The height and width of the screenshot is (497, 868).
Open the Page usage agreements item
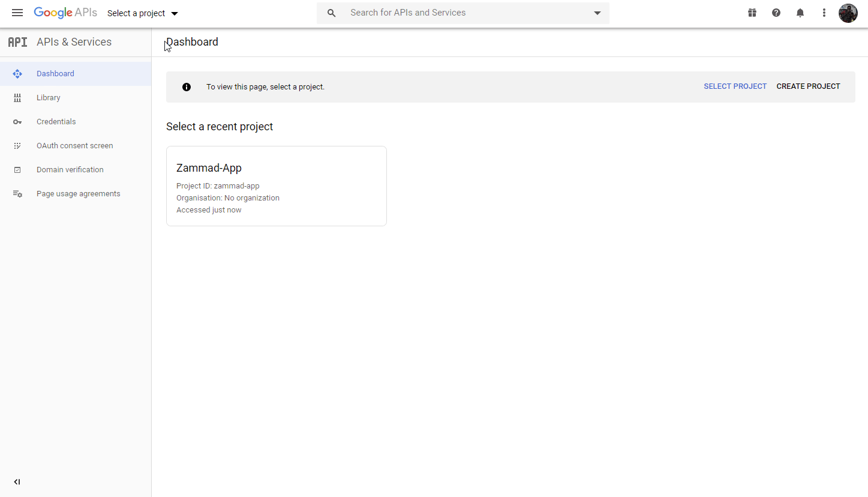tap(76, 194)
